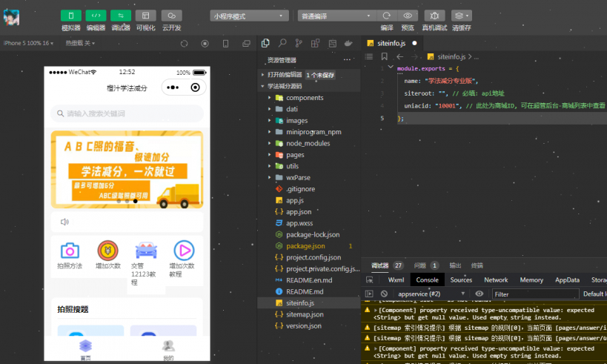Open the 普通编译 compile mode dropdown

point(336,16)
